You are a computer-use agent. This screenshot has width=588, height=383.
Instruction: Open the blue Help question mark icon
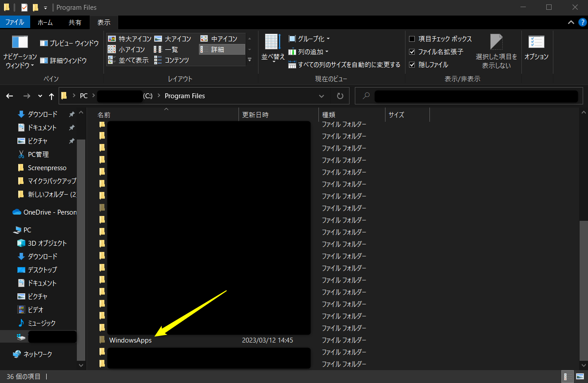[x=582, y=22]
